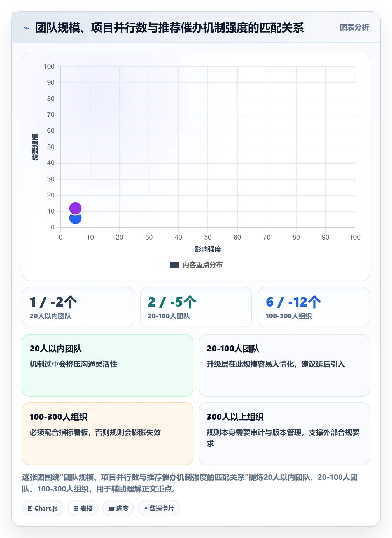The image size is (392, 538).
Task: Click the 100-300人组织 caption under the stat
Action: pyautogui.click(x=289, y=316)
